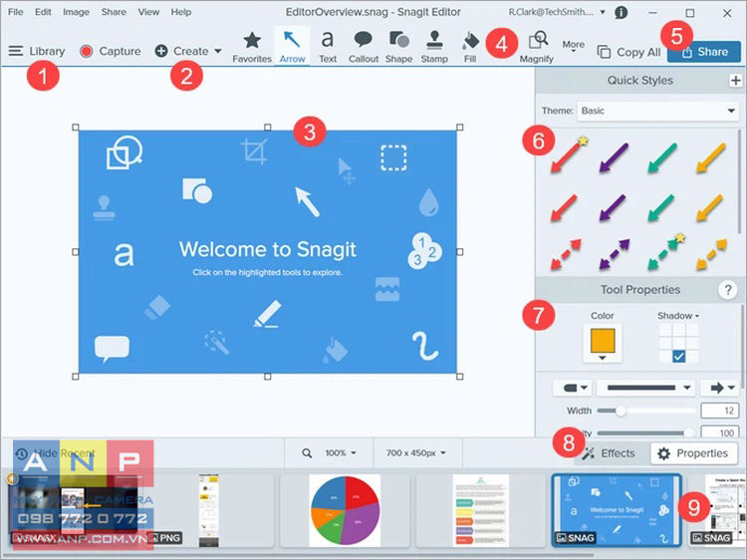This screenshot has height=560, width=747.
Task: Expand the account email dropdown arrow
Action: click(x=603, y=12)
